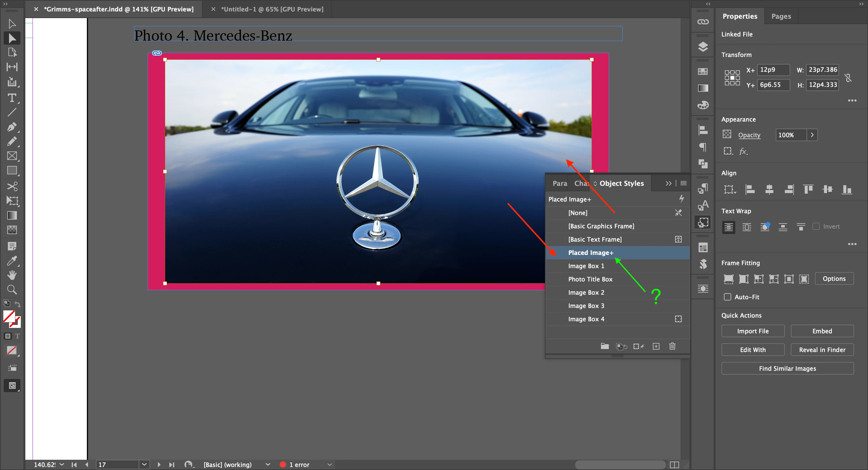This screenshot has width=868, height=470.
Task: Enable the Auto-Fit checkbox
Action: (x=728, y=297)
